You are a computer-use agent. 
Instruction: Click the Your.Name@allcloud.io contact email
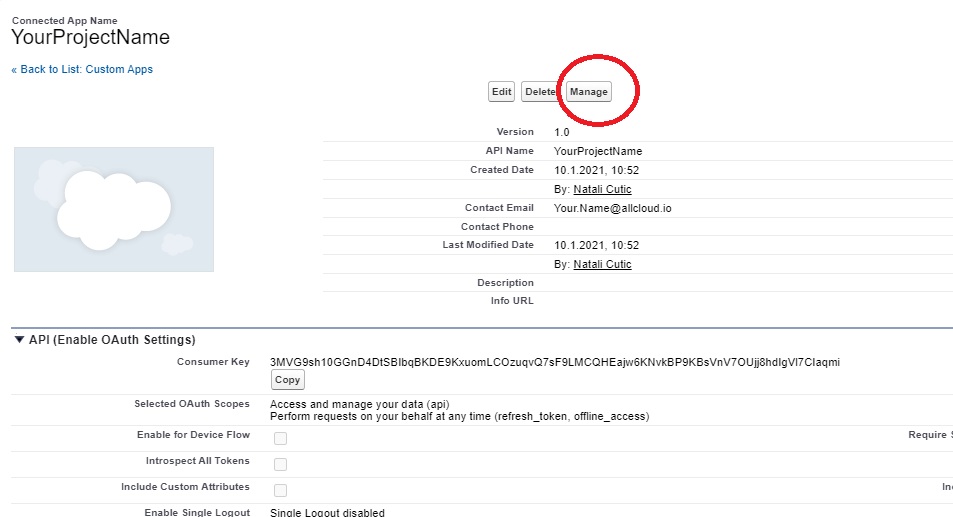click(613, 208)
